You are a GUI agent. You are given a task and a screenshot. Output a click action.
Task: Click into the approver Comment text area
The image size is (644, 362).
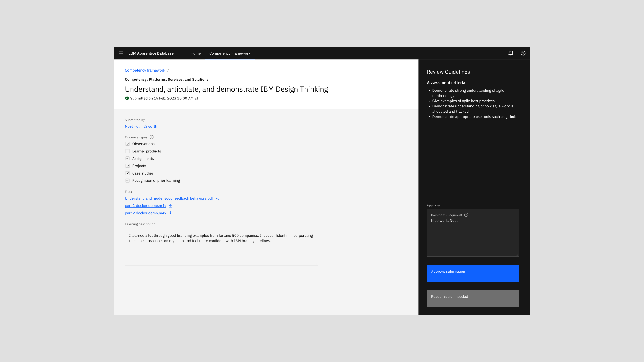(473, 233)
